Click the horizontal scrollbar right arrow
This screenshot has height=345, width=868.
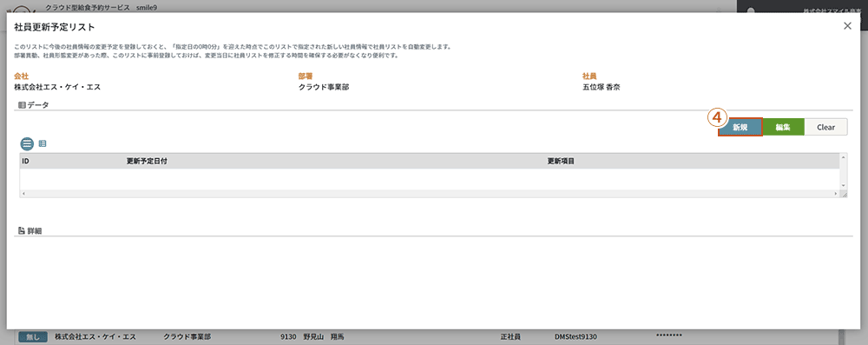(837, 194)
